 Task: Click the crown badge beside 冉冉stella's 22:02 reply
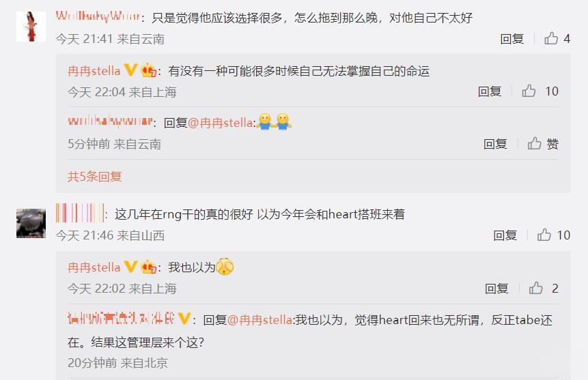pos(148,267)
